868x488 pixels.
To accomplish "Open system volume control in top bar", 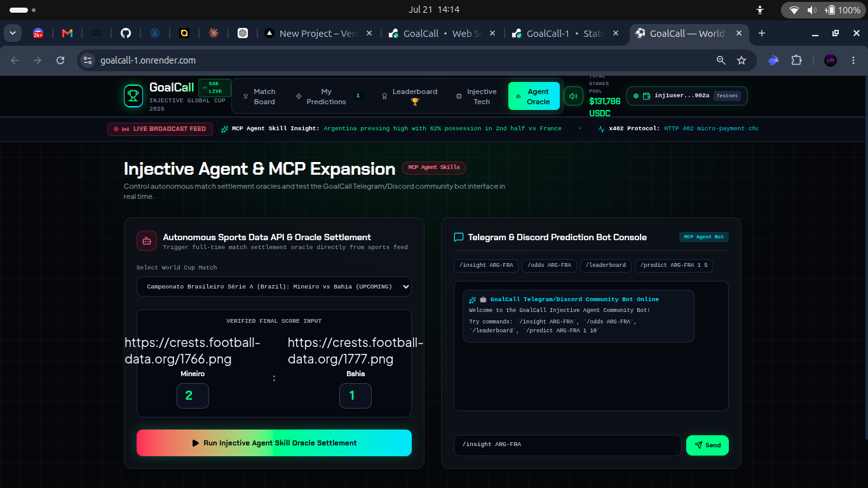I will (x=812, y=10).
